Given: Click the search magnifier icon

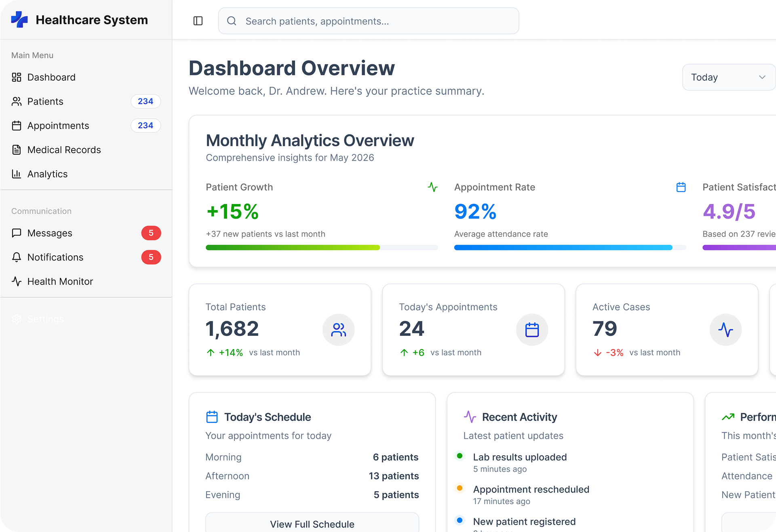Looking at the screenshot, I should tap(232, 21).
